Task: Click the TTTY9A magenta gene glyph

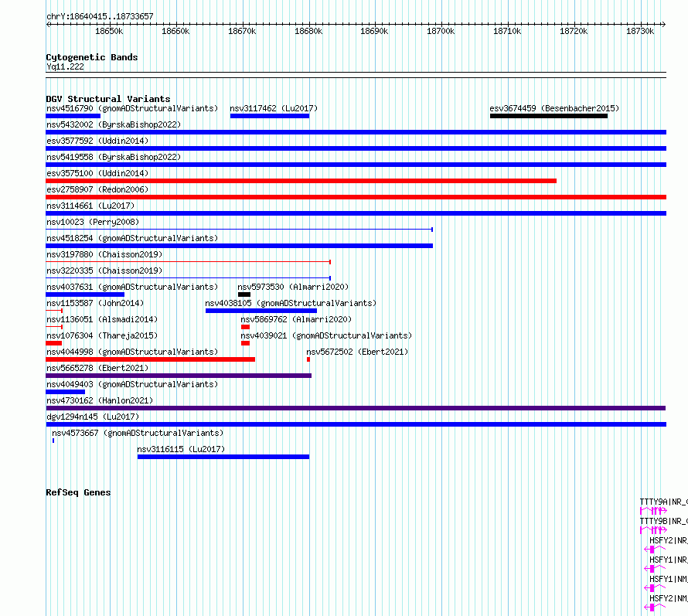Action: [x=653, y=511]
